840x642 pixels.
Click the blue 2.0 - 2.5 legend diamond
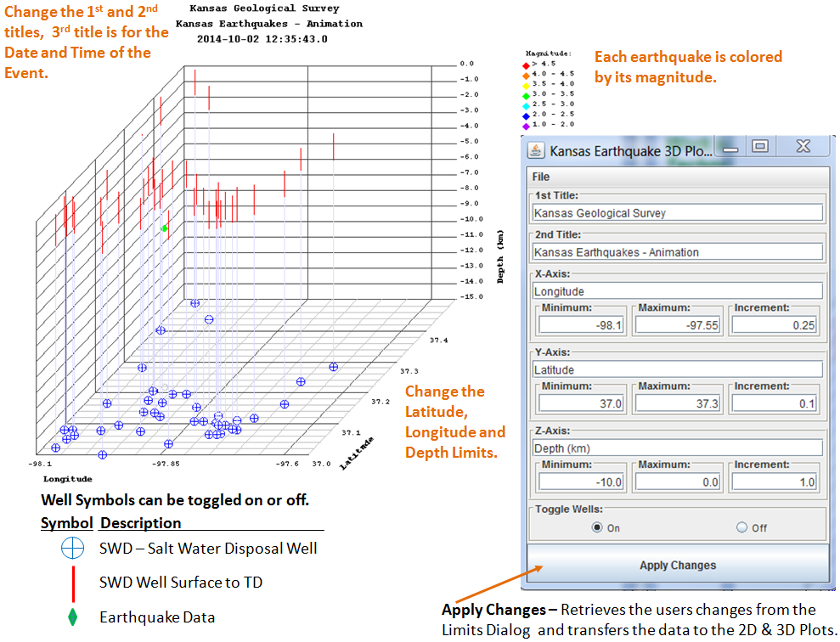[x=526, y=116]
